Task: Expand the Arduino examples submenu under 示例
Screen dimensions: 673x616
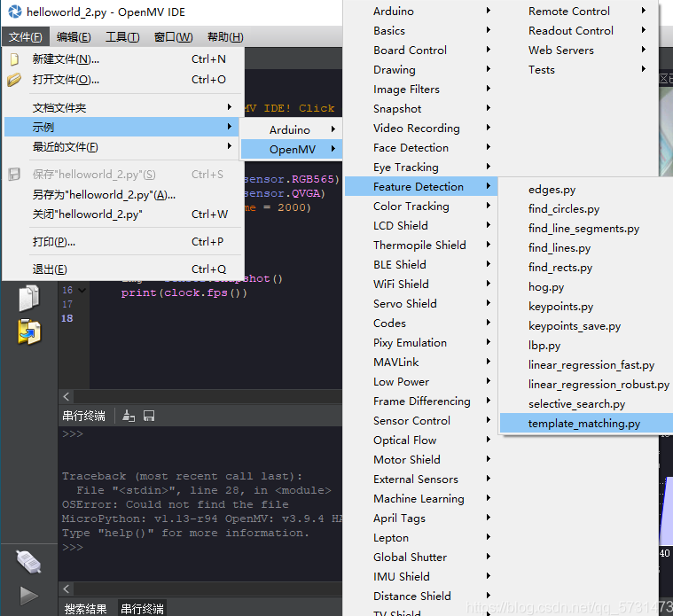Action: [292, 129]
